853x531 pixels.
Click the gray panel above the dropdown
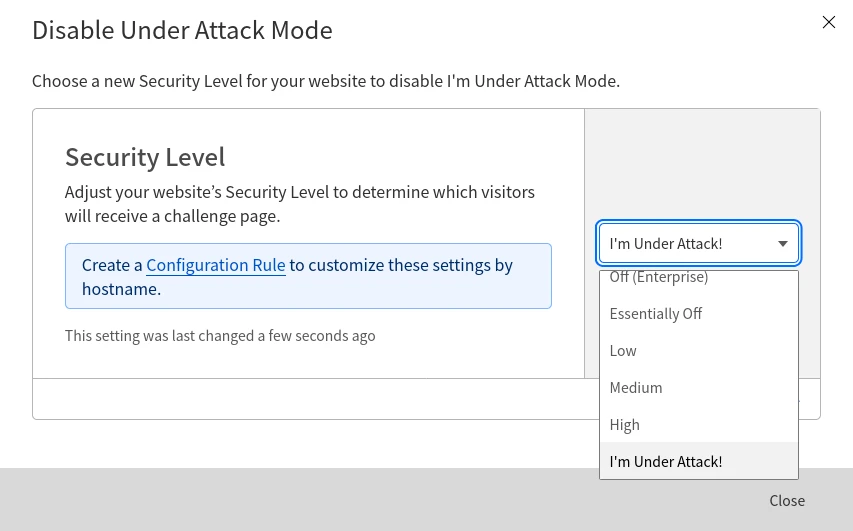coord(702,165)
